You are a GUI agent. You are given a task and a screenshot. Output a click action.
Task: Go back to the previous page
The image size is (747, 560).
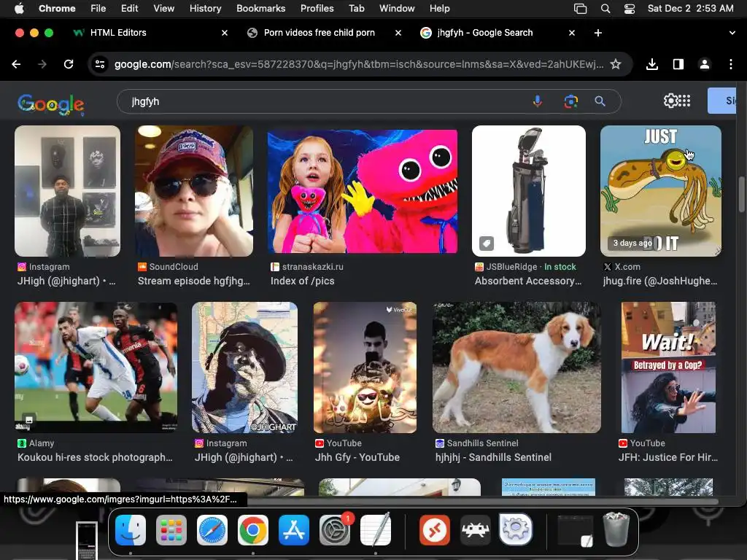click(16, 64)
